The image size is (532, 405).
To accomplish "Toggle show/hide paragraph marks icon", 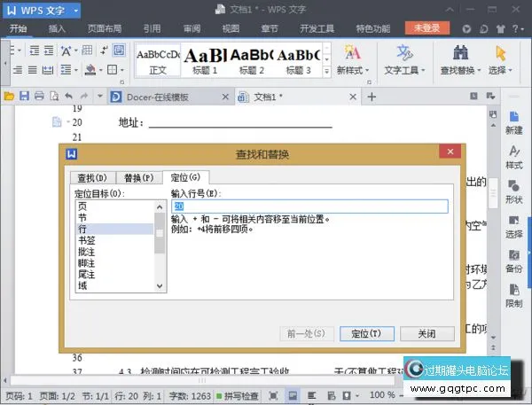I will click(x=104, y=51).
